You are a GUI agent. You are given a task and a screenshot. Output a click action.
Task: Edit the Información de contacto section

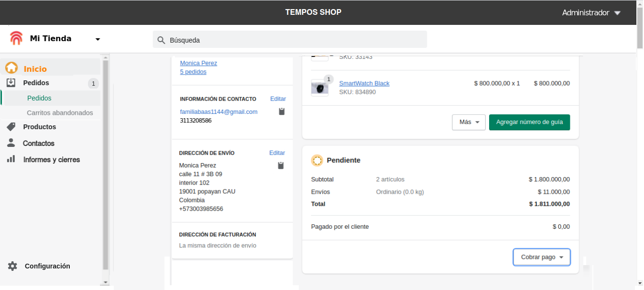coord(278,99)
